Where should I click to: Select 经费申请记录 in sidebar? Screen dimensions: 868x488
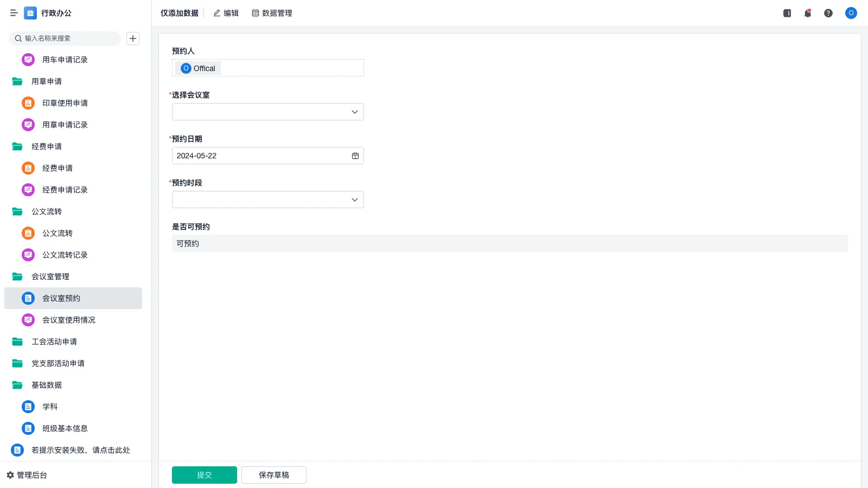tap(73, 190)
